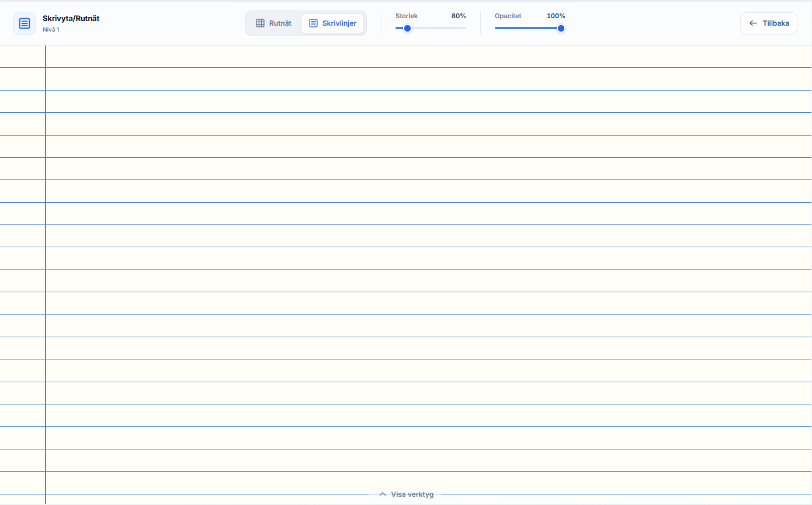This screenshot has height=505, width=812.
Task: Select the Skrivlinjer mode label
Action: click(339, 23)
